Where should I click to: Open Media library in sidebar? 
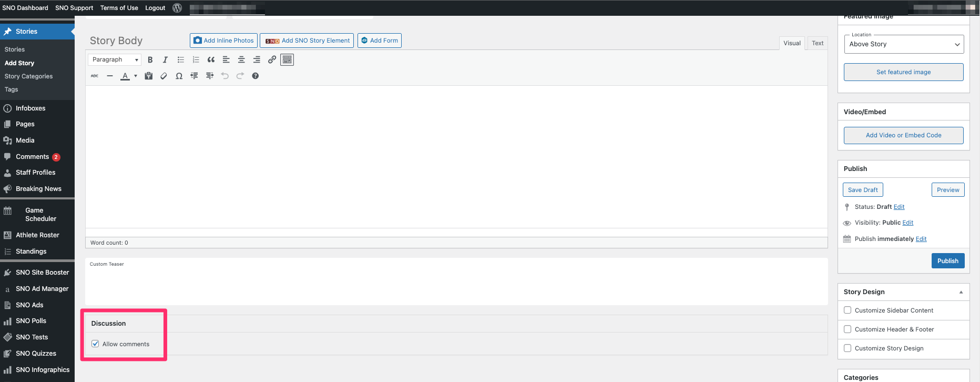coord(25,140)
